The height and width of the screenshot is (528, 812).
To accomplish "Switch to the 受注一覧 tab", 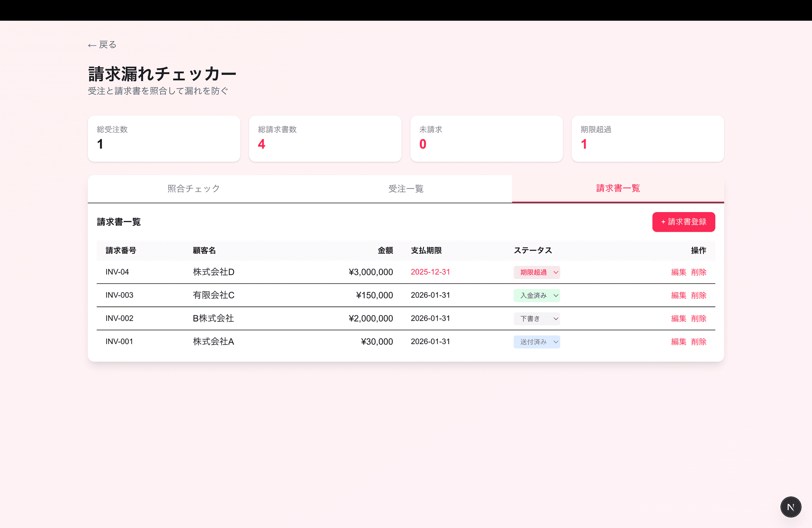I will (x=406, y=189).
